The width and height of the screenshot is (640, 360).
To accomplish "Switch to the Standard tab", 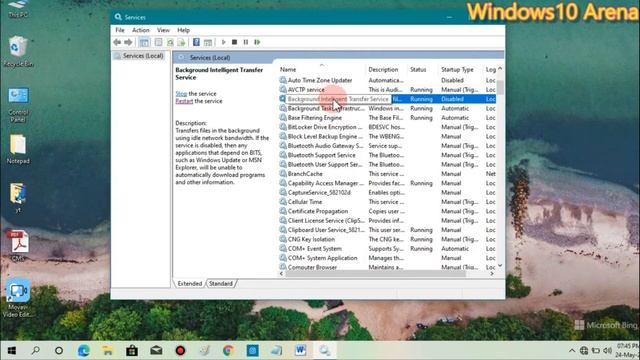I will (x=221, y=283).
